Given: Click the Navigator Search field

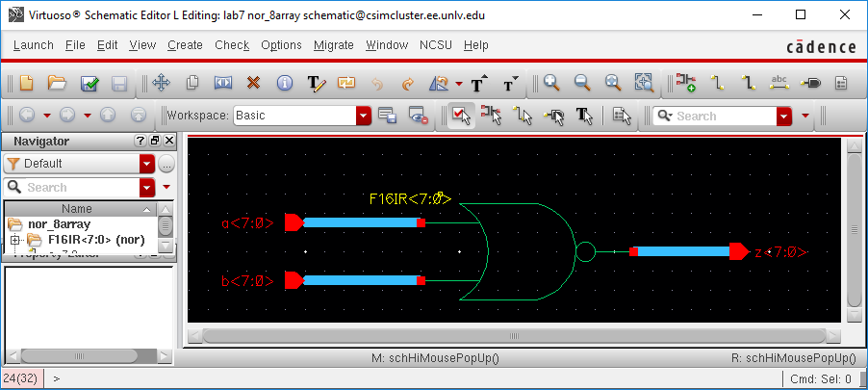Looking at the screenshot, I should coord(72,187).
